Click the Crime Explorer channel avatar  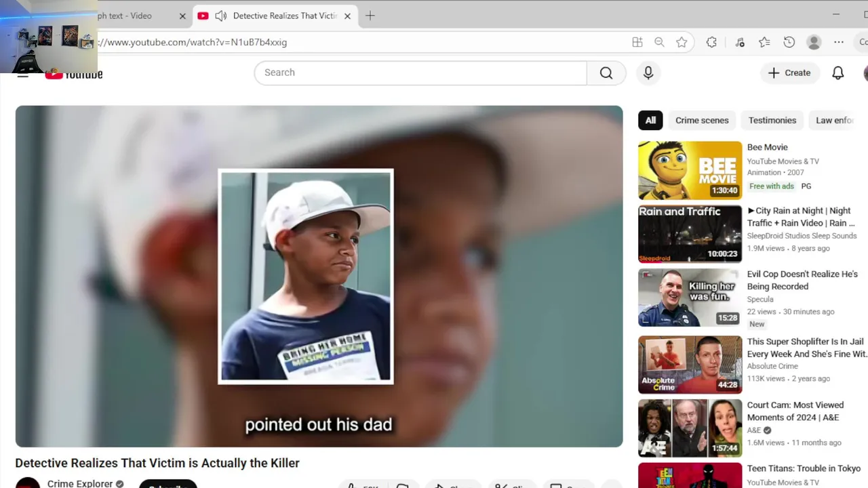coord(28,483)
